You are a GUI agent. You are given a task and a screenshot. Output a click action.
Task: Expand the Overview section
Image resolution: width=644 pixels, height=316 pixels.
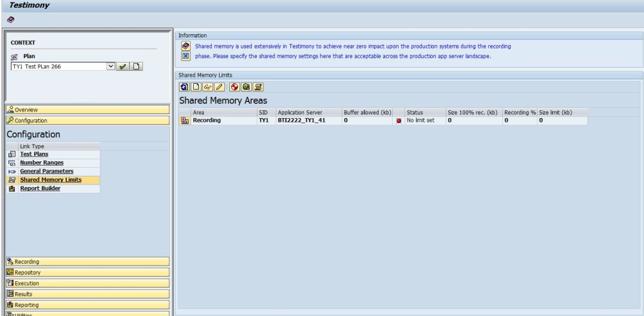pos(88,110)
